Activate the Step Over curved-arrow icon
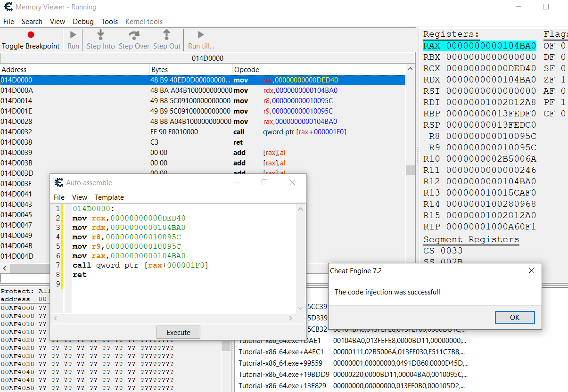Viewport: 568px width, 392px height. click(133, 34)
